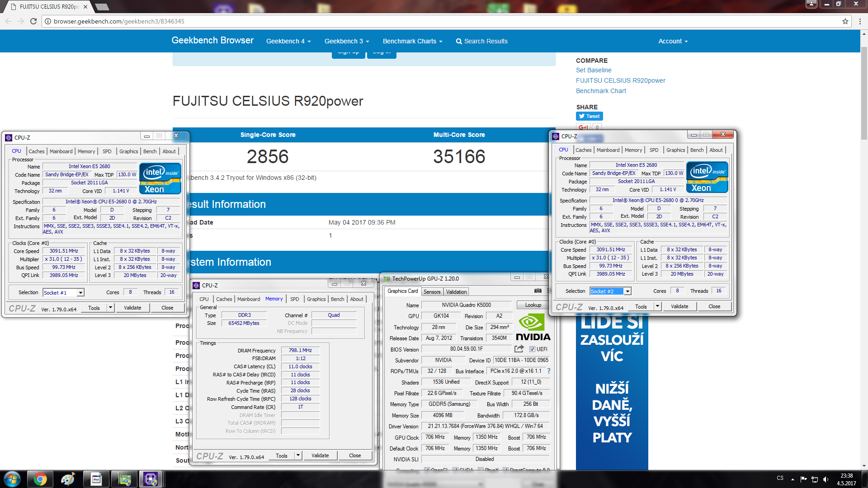Click the browser forward arrow
Viewport: 868px width, 488px height.
coord(21,21)
